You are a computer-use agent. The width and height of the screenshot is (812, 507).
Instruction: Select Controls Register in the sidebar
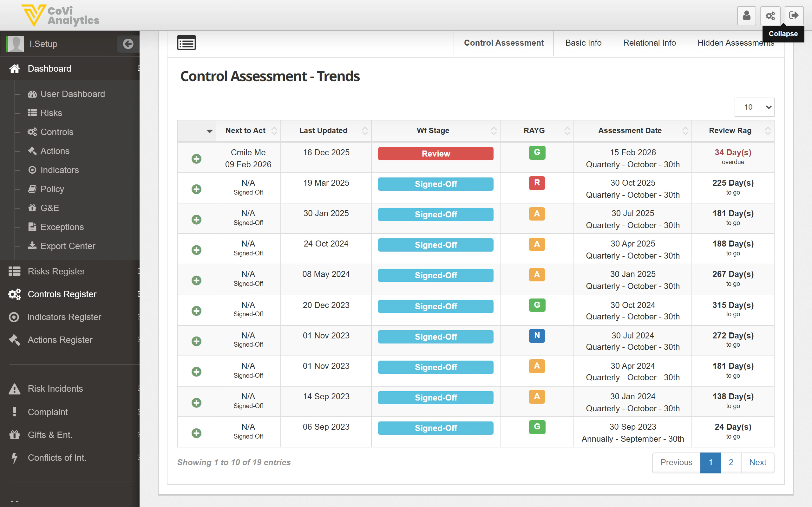[62, 294]
